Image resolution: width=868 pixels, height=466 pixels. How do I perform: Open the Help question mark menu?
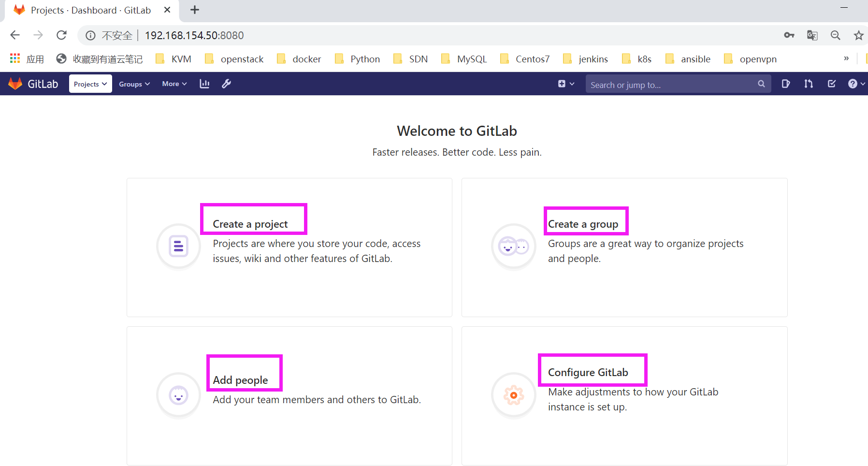[856, 84]
